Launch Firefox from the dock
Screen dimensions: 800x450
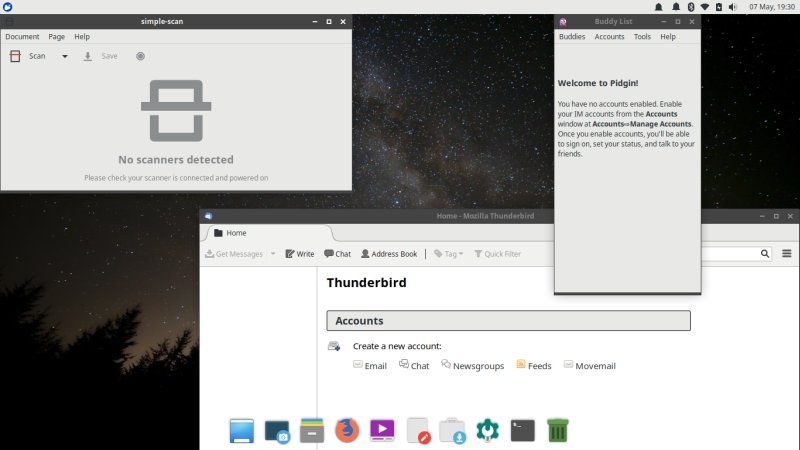click(x=347, y=430)
